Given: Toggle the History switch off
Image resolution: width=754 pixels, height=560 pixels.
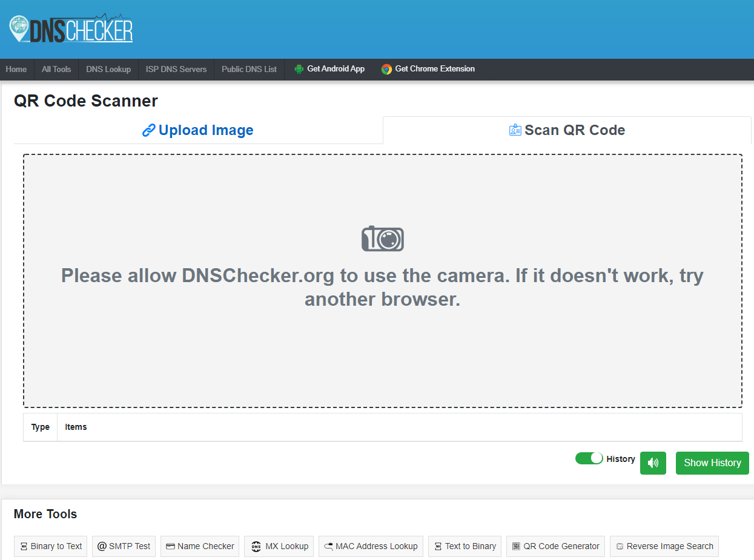Looking at the screenshot, I should tap(589, 458).
